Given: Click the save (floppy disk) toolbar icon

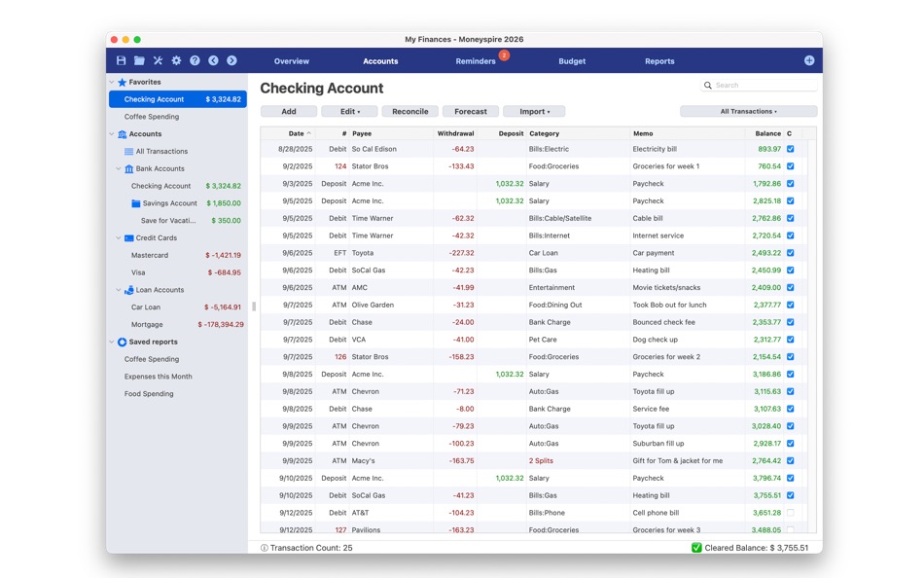Looking at the screenshot, I should pos(120,60).
